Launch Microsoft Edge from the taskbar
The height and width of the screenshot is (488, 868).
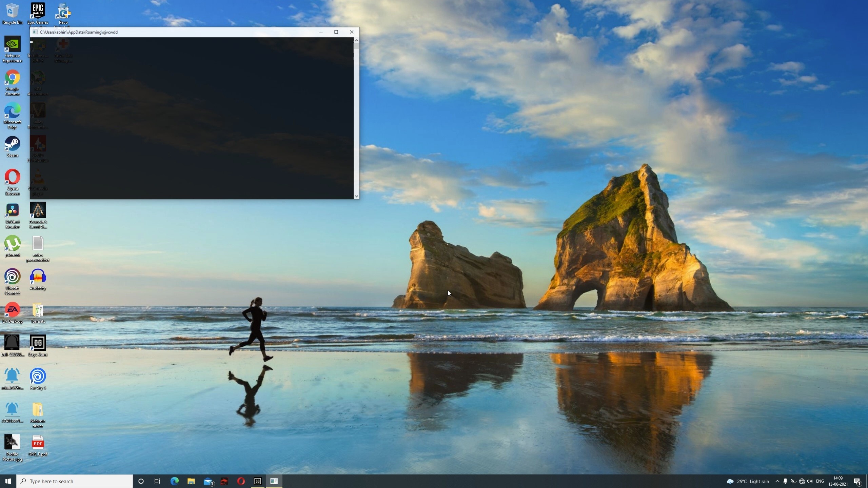pyautogui.click(x=174, y=481)
